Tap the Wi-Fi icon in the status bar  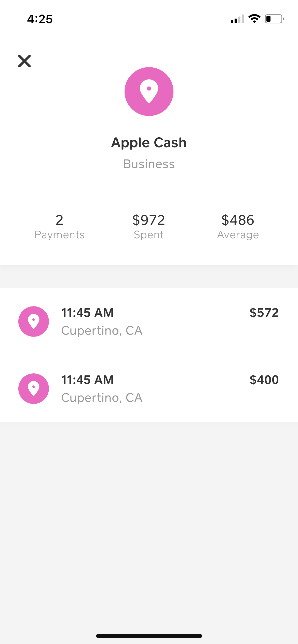point(254,19)
